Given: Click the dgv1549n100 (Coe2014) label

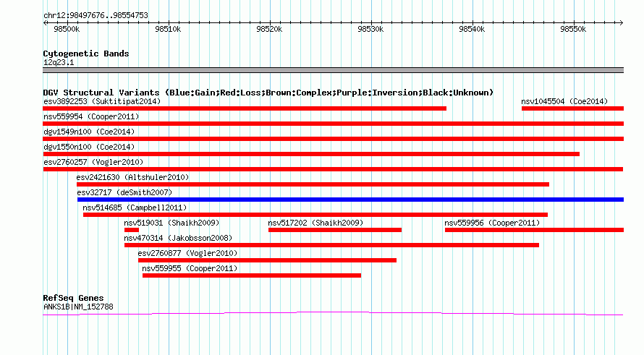Looking at the screenshot, I should tap(89, 132).
